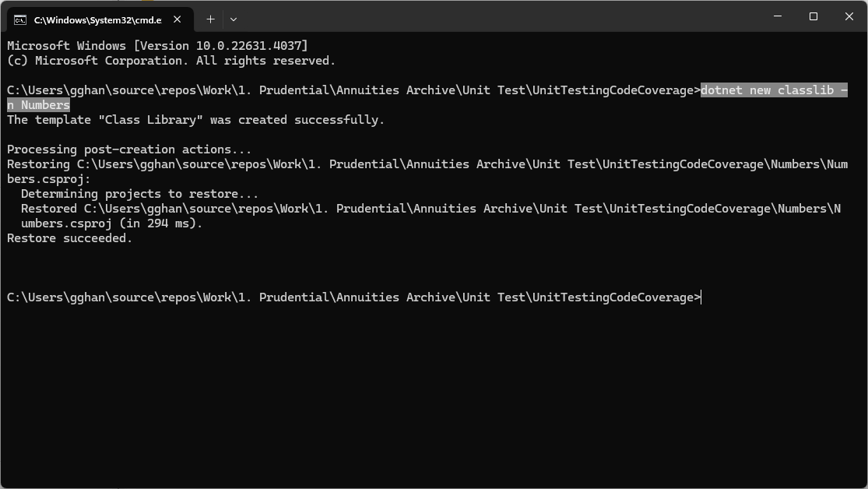The height and width of the screenshot is (489, 868).
Task: Close the cmd.exe tab
Action: pos(177,19)
